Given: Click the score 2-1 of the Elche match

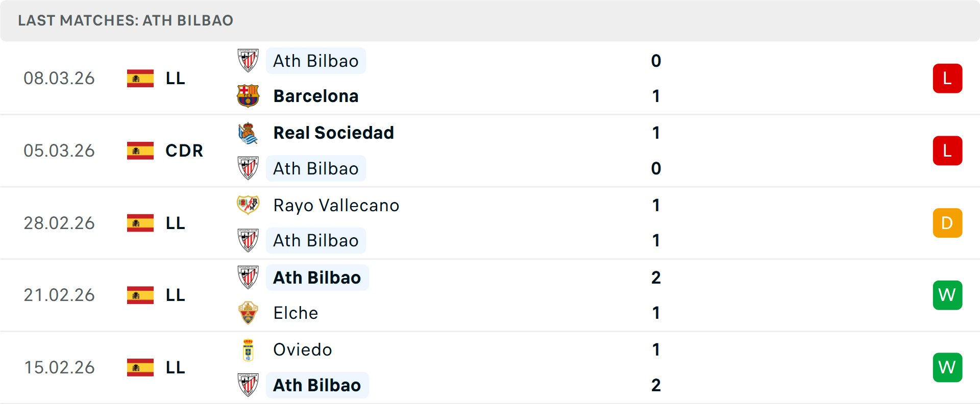Looking at the screenshot, I should 656,295.
